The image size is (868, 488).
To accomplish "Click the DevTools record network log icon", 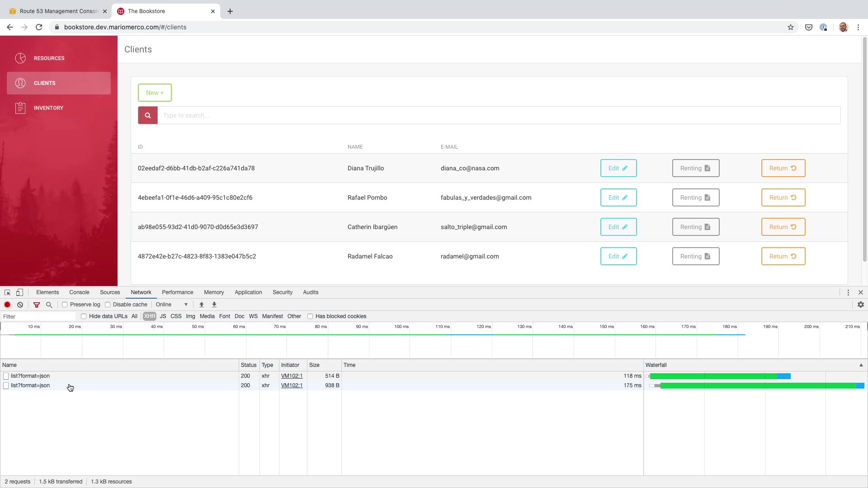I will point(7,305).
